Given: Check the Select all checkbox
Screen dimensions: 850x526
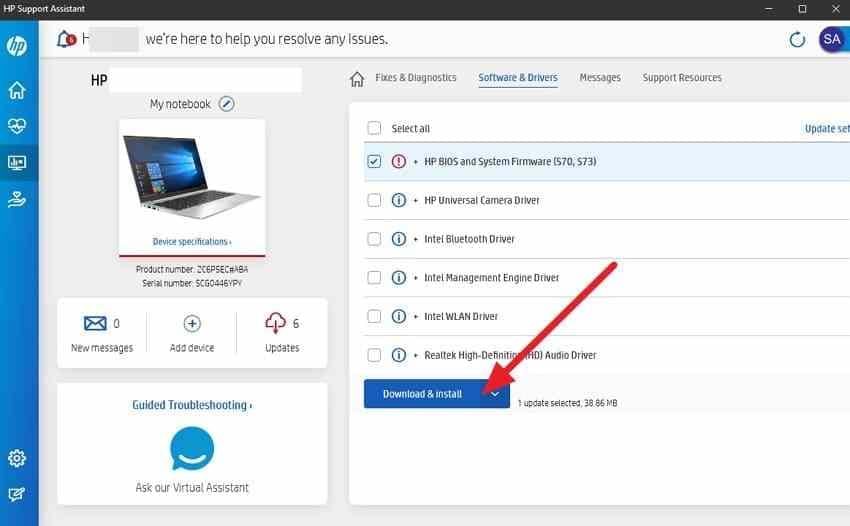Looking at the screenshot, I should (374, 128).
